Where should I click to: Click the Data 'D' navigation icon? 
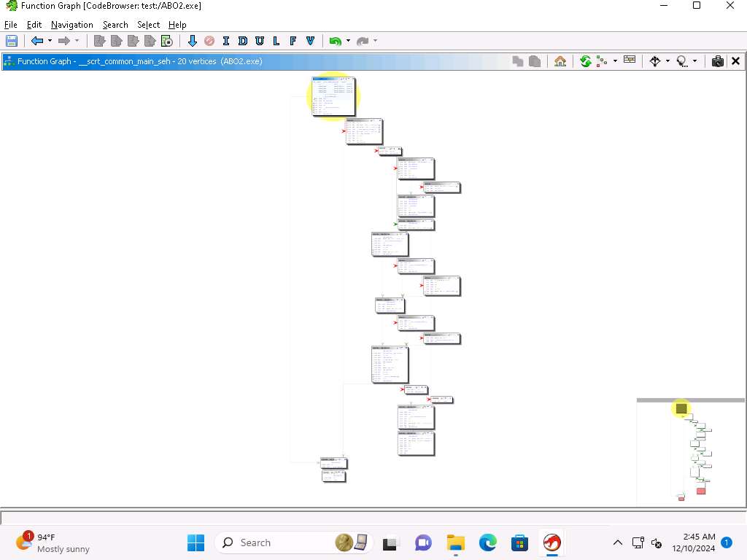coord(243,41)
